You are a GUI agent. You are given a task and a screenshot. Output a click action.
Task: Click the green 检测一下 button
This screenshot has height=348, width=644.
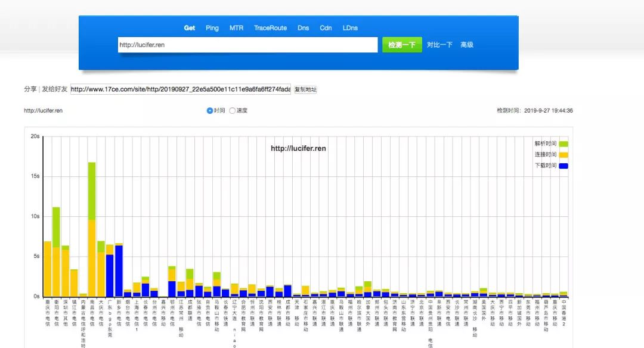coord(402,45)
